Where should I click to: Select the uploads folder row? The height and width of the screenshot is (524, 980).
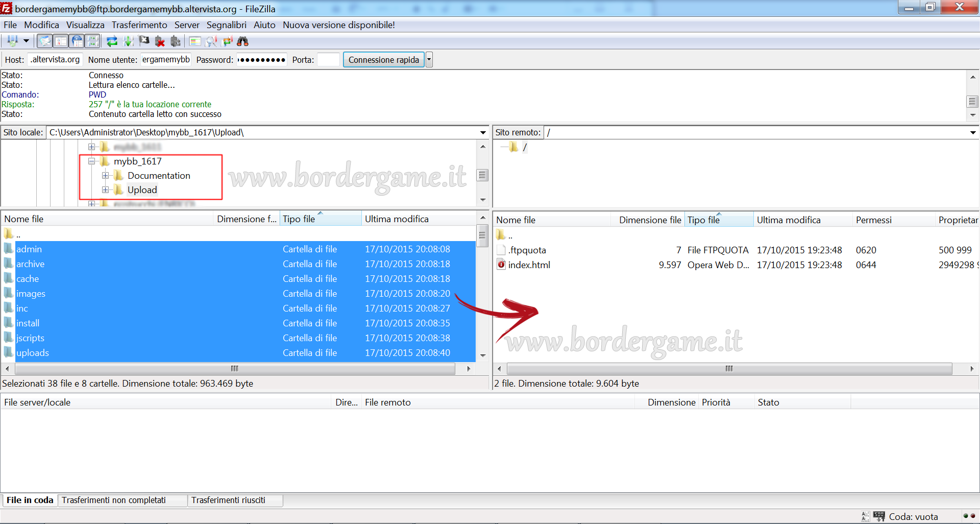(239, 353)
